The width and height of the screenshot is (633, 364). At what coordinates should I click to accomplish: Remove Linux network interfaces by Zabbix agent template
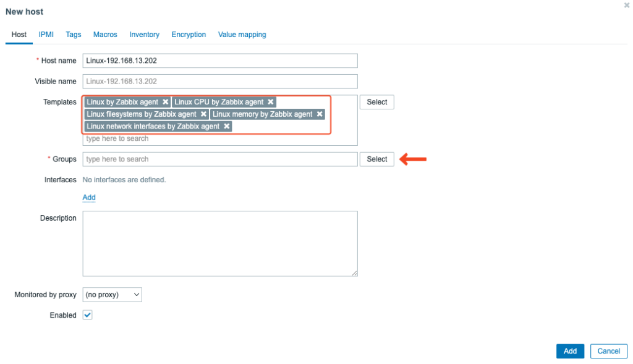pos(226,126)
